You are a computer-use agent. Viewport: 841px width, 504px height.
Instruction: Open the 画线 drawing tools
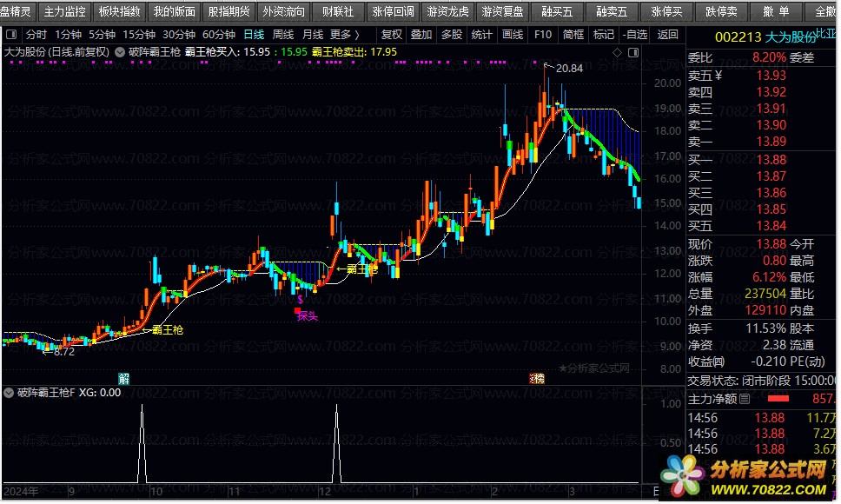pyautogui.click(x=513, y=35)
